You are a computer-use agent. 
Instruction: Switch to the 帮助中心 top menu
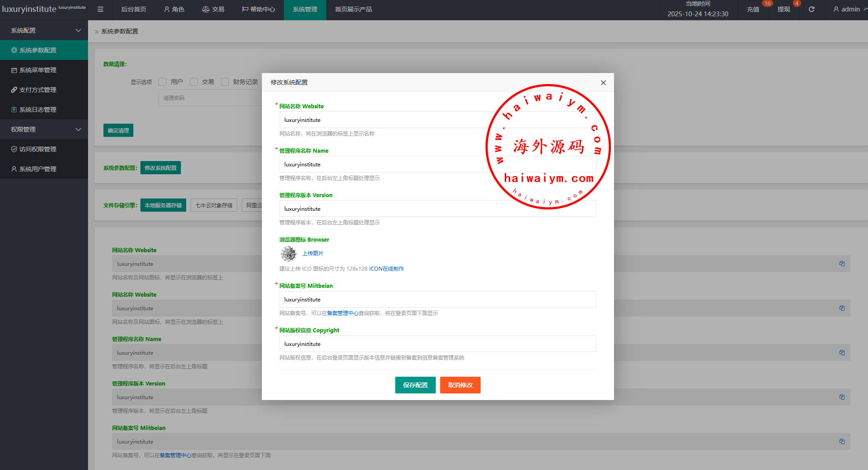258,9
